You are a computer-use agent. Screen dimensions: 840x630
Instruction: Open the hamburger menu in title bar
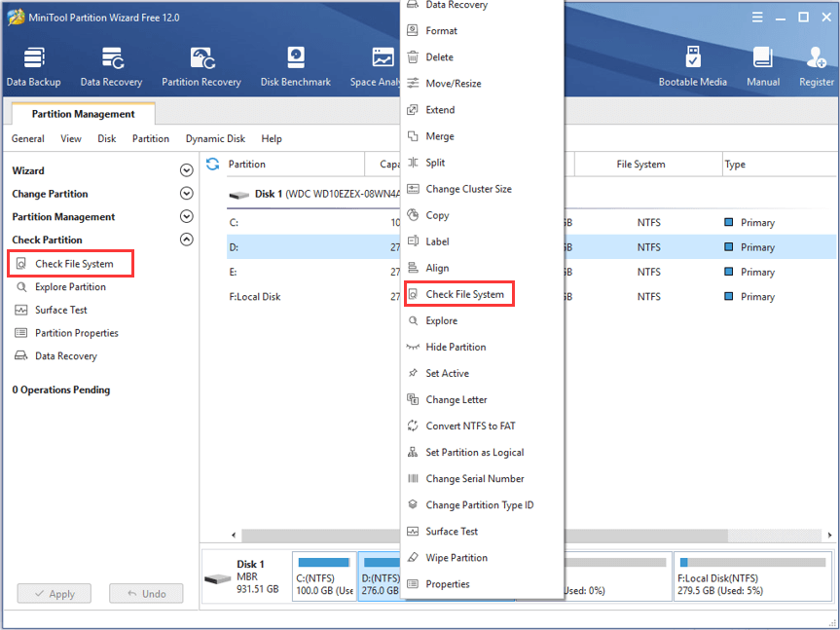tap(757, 18)
